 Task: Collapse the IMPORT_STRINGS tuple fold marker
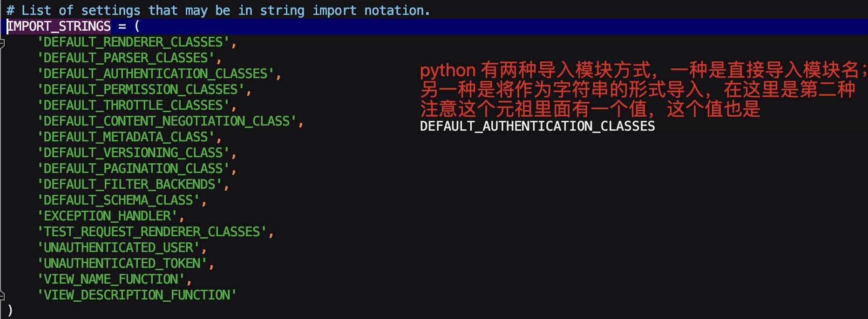pos(2,43)
